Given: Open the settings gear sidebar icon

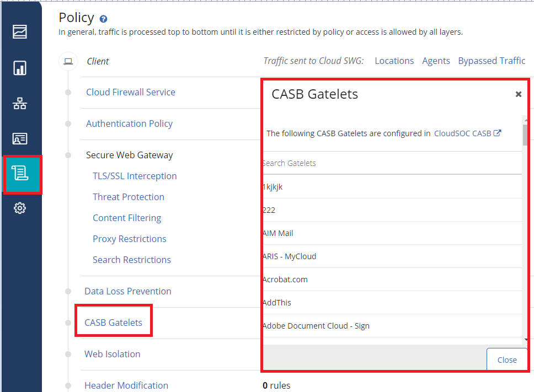Looking at the screenshot, I should [x=20, y=208].
